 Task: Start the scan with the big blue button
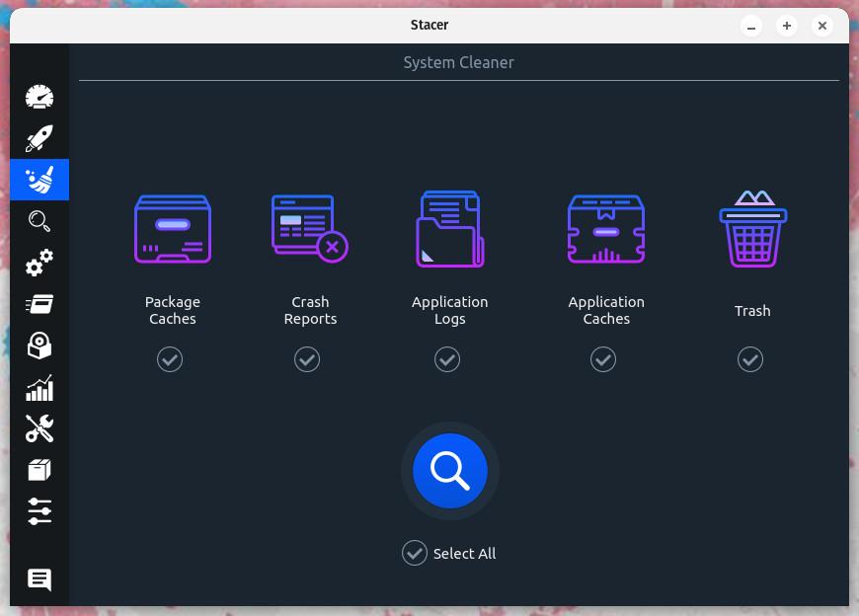pos(450,471)
